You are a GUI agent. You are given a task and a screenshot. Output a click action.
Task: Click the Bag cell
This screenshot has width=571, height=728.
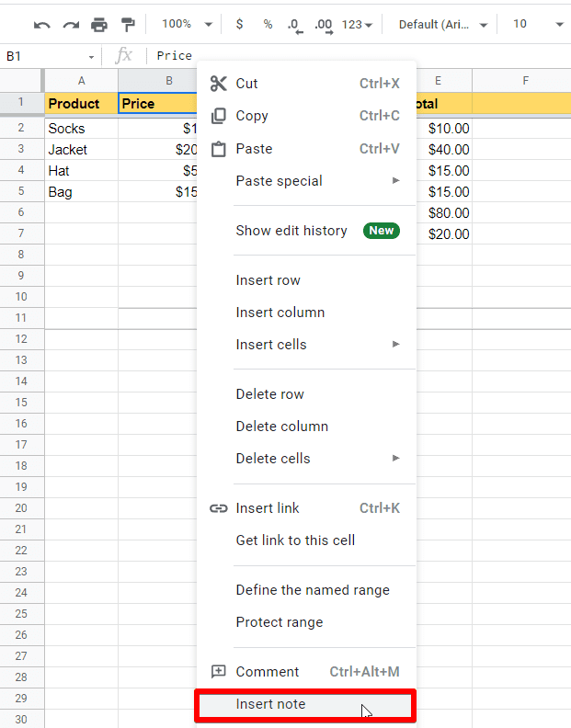[x=81, y=192]
